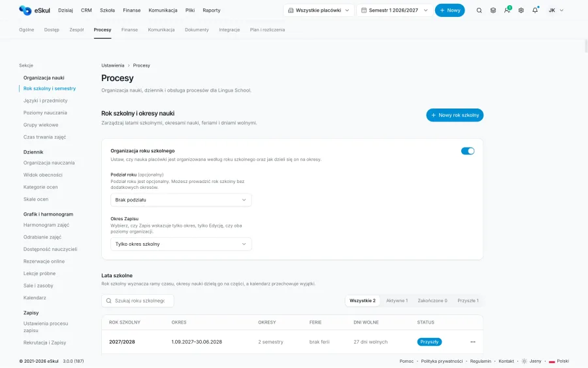Screen dimensions: 588x368
Task: Click the 2027/2028 school year row
Action: pyautogui.click(x=292, y=342)
